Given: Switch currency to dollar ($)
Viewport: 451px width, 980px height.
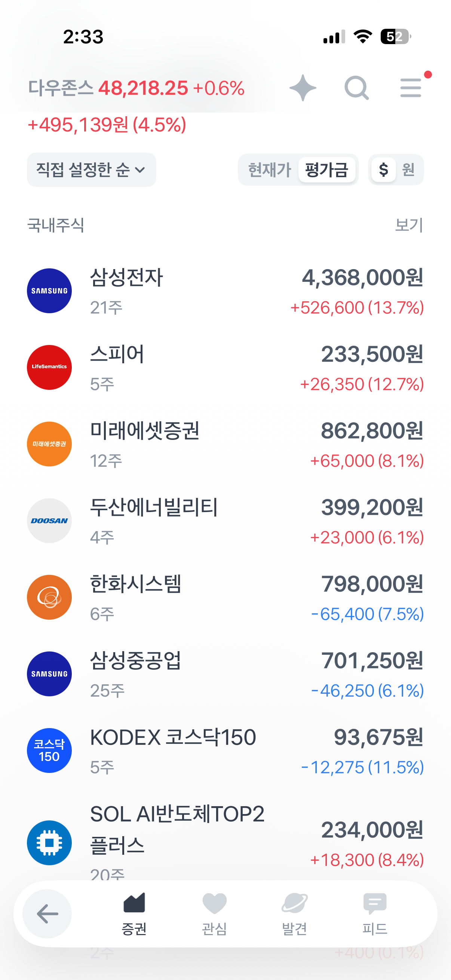Looking at the screenshot, I should pyautogui.click(x=383, y=170).
